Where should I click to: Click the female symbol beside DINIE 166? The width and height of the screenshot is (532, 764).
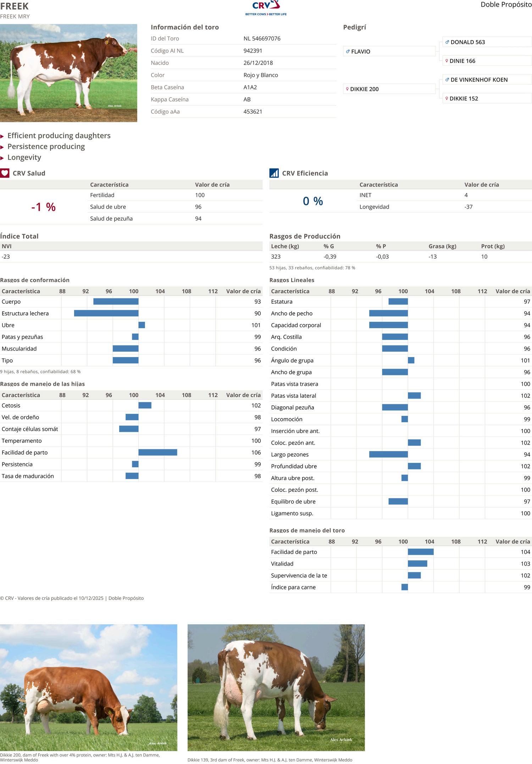447,61
